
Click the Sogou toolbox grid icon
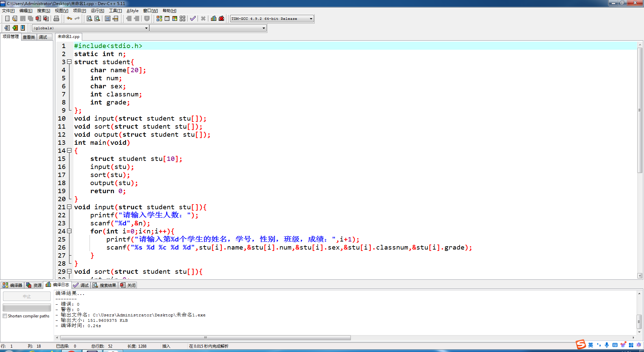click(x=631, y=345)
